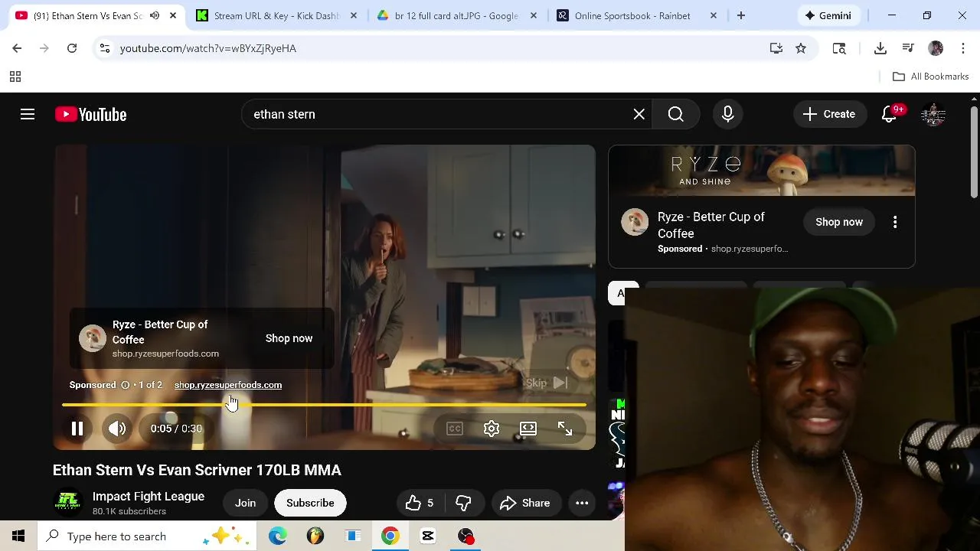Screen dimensions: 980x551
Task: Open Gemini in Chrome
Action: [x=828, y=15]
